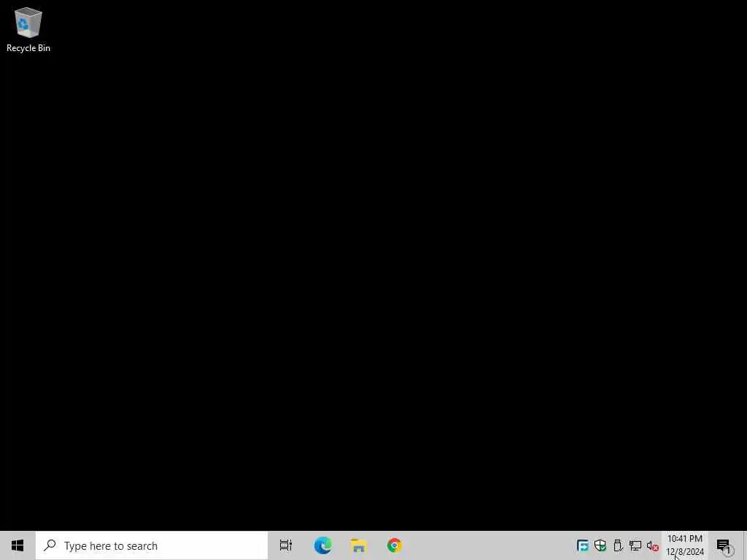The image size is (747, 560).
Task: Click the search magnifier icon in taskbar
Action: point(50,545)
